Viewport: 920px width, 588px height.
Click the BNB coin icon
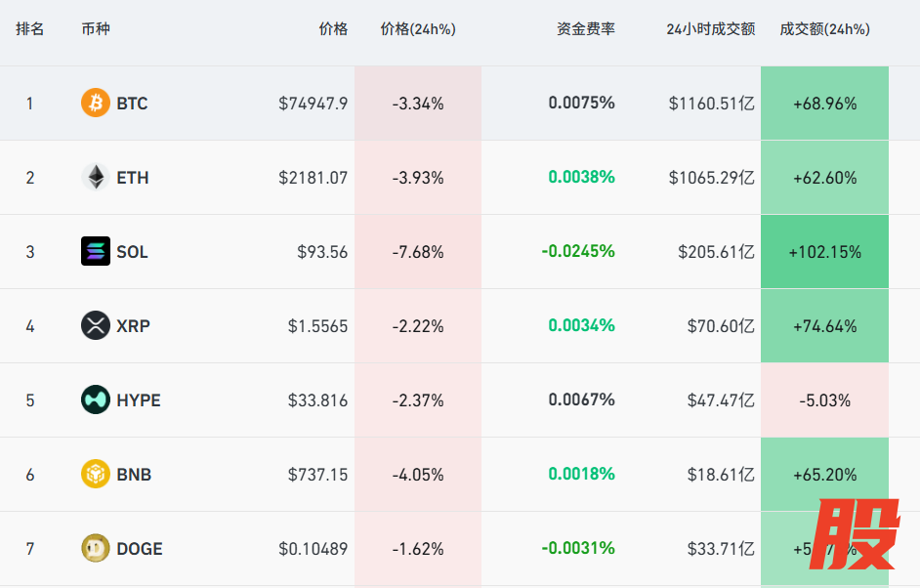96,474
